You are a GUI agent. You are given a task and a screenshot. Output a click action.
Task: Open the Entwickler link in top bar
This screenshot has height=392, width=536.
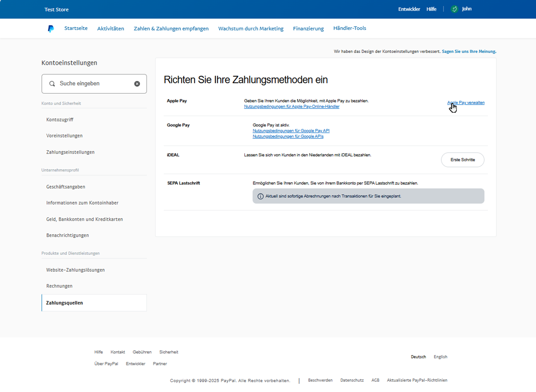(409, 9)
